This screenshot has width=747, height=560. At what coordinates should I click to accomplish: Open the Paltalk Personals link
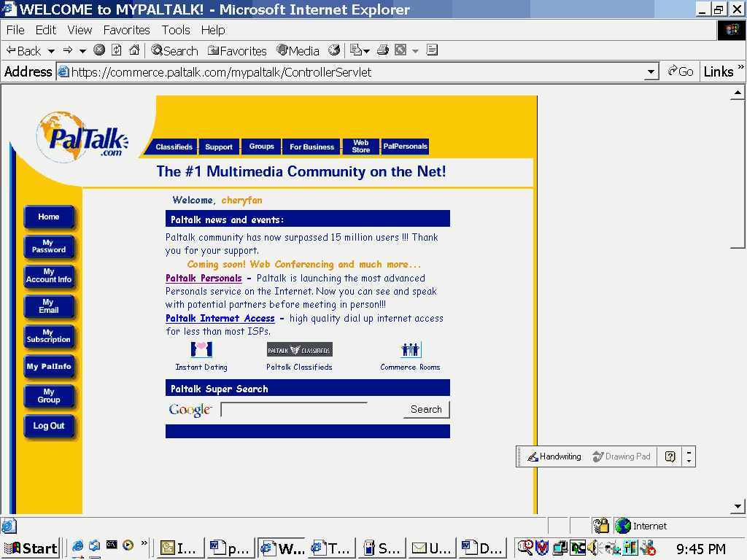(204, 278)
